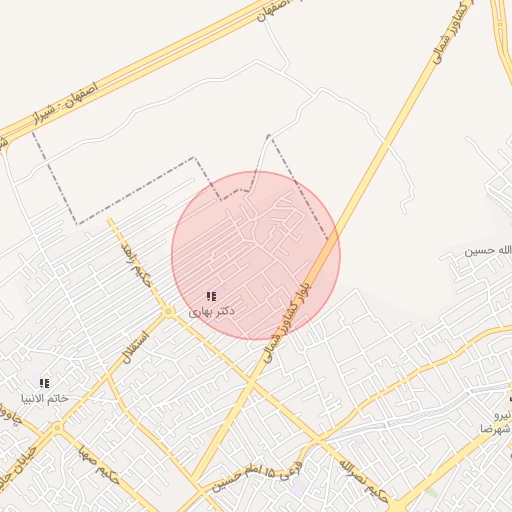Click the center of the red radius circle

(x=256, y=256)
